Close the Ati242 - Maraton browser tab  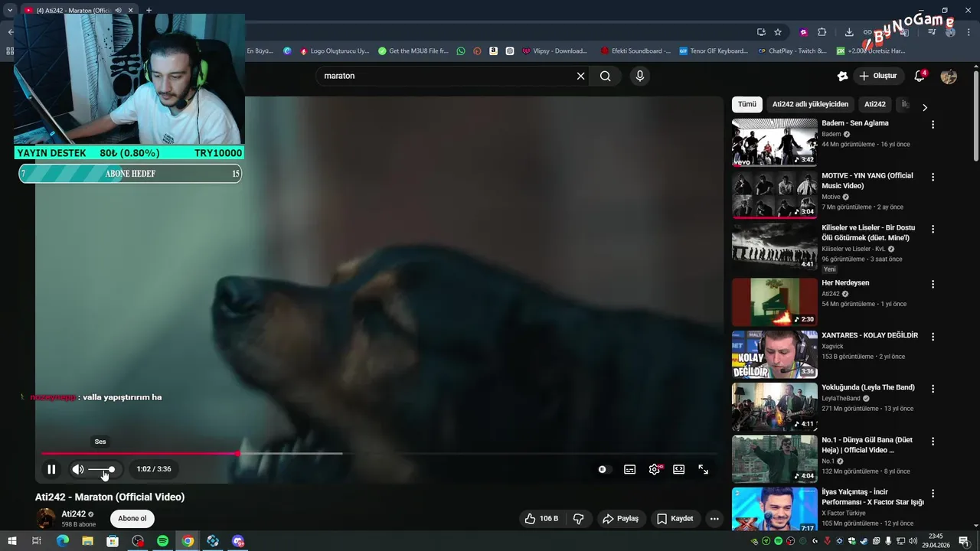pos(130,10)
